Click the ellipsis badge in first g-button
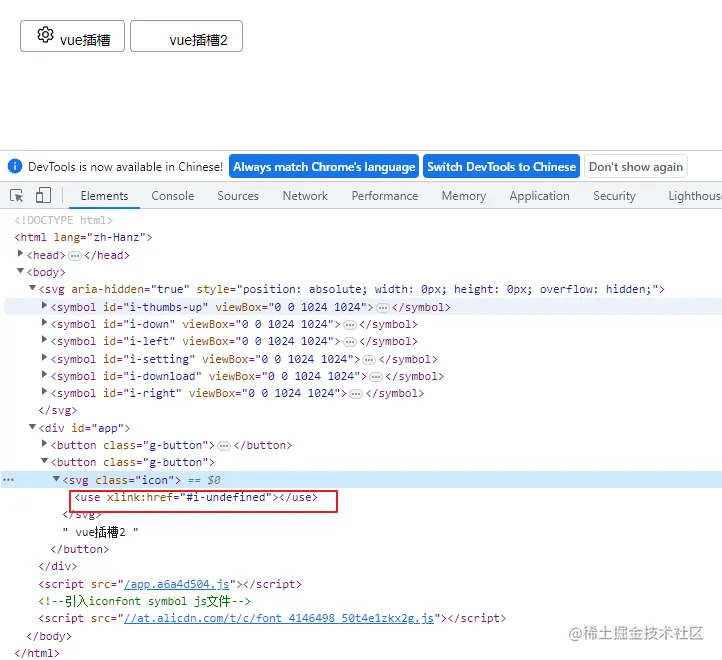The height and width of the screenshot is (660, 722). tap(224, 446)
